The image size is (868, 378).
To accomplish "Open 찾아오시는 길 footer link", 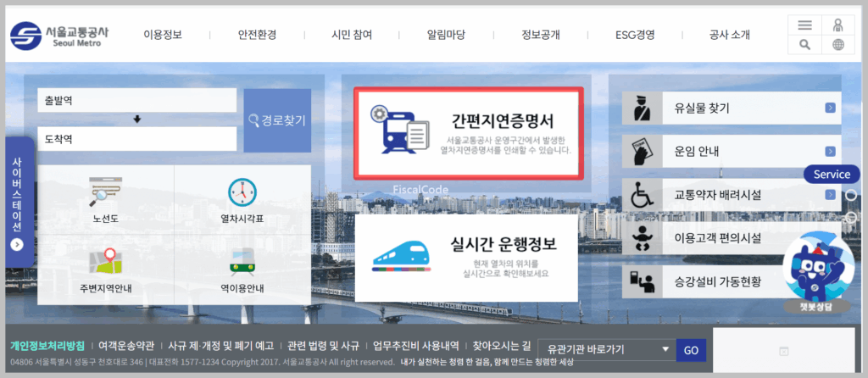I will 502,346.
